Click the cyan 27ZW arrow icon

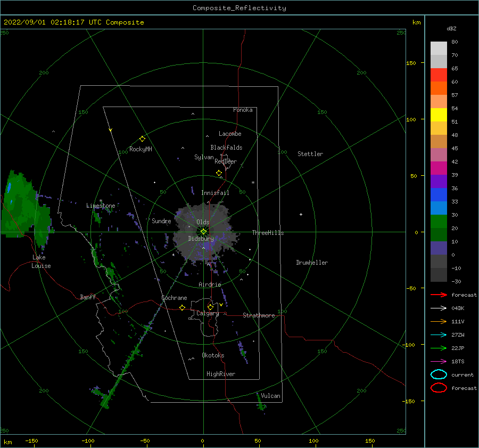pos(439,335)
